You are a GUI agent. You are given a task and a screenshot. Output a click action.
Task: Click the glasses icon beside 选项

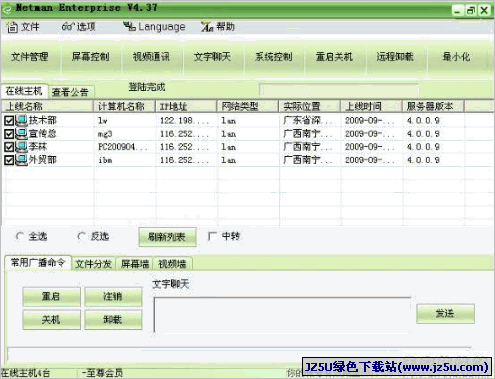click(x=67, y=27)
